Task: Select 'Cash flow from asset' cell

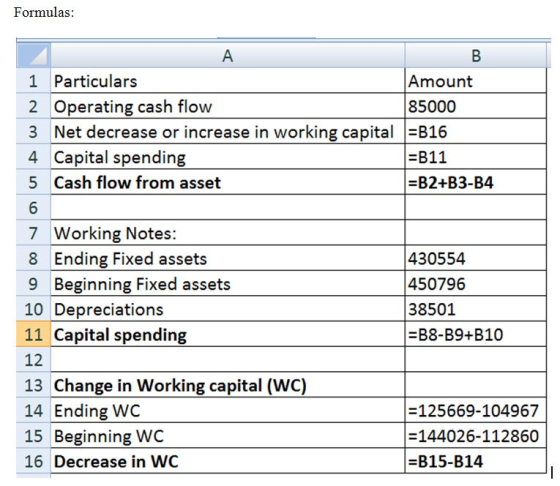Action: pyautogui.click(x=228, y=182)
